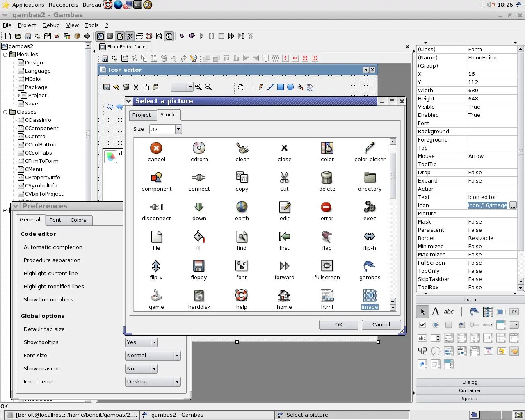The width and height of the screenshot is (525, 420).
Task: Toggle the CheckBox control in toolbox
Action: coord(422,325)
